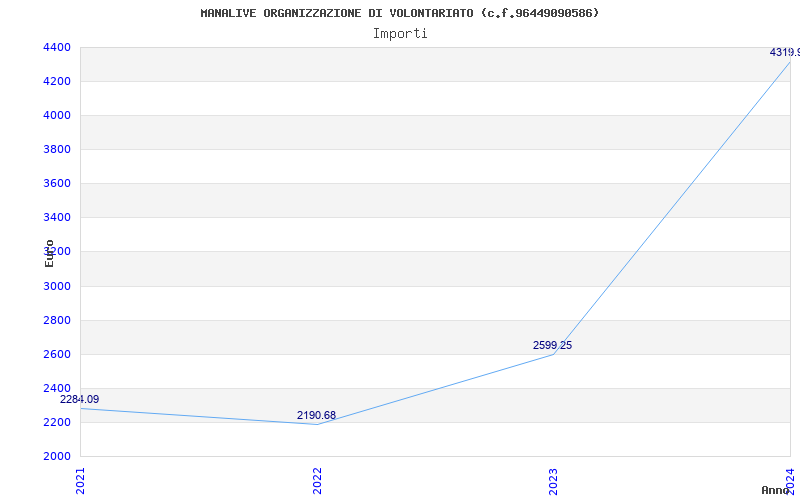The height and width of the screenshot is (500, 800).
Task: Click the 3400 y-axis tick label
Action: pos(57,217)
